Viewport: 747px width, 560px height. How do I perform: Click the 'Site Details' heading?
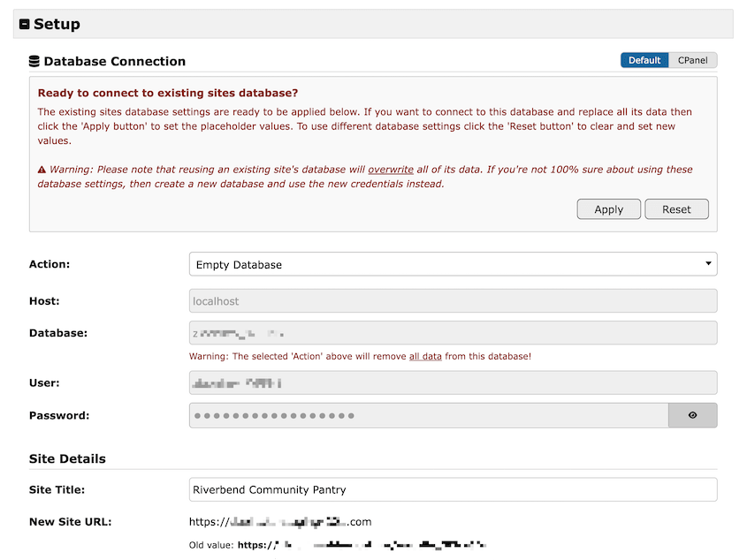click(x=67, y=458)
